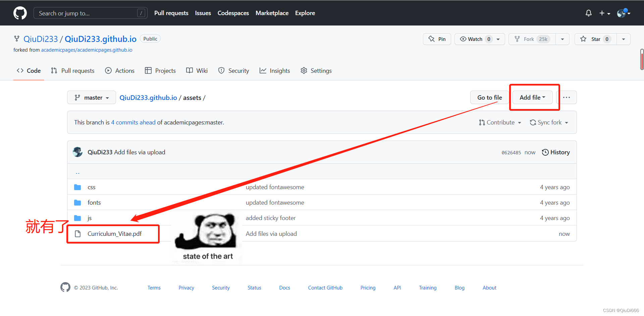
Task: View the commit History
Action: point(556,152)
